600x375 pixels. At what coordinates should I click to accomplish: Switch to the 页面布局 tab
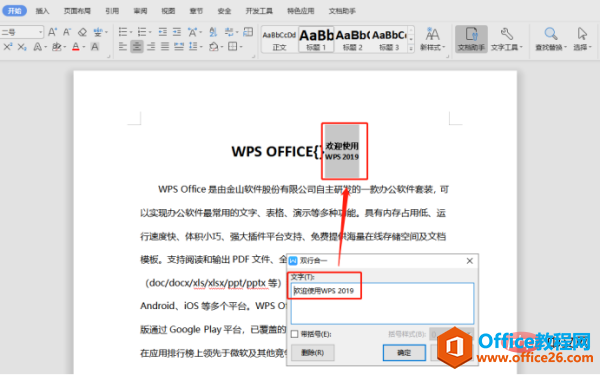pyautogui.click(x=77, y=11)
